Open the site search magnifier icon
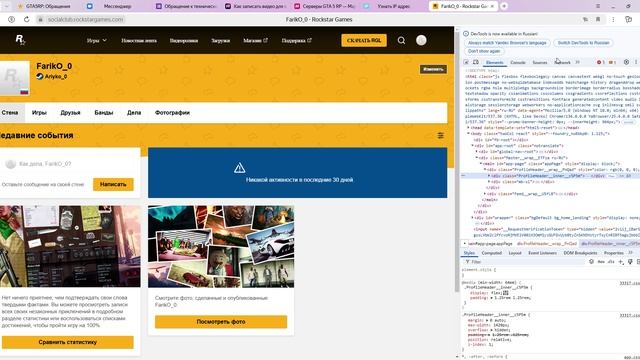Screen dimensions: 640x360 point(401,40)
